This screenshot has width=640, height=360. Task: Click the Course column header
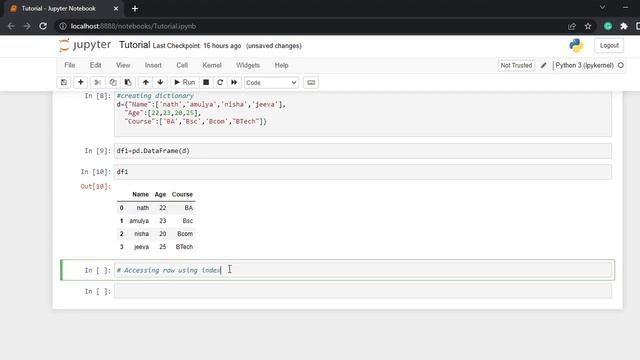(182, 194)
